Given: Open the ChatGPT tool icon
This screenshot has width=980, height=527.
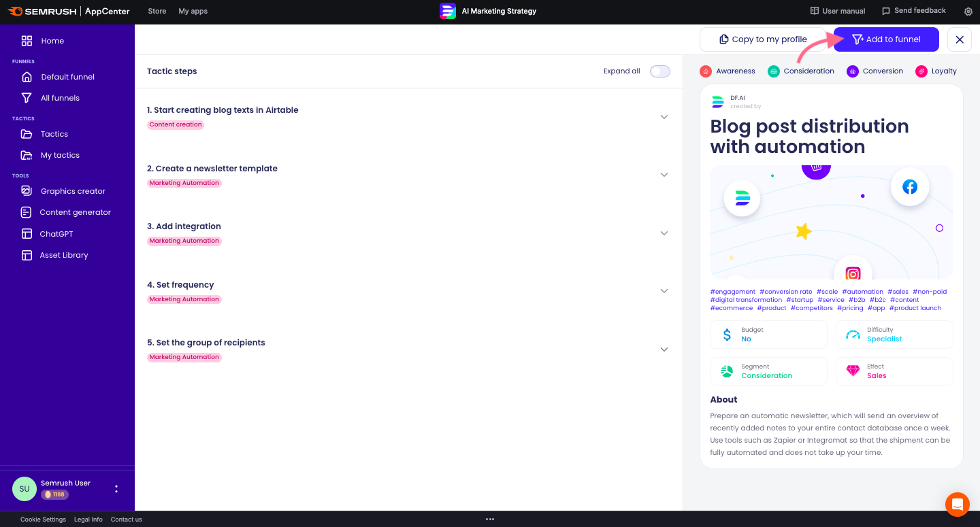Looking at the screenshot, I should coord(27,234).
